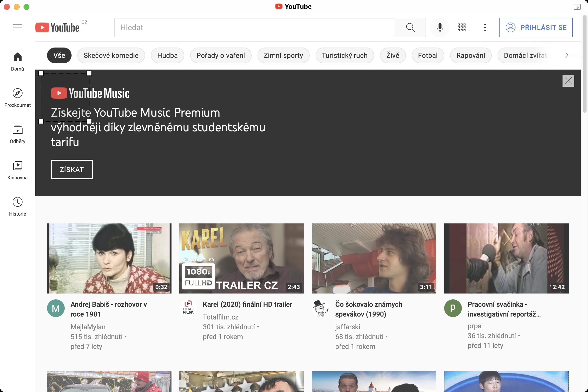This screenshot has height=392, width=588.
Task: Open Karel (2020) trailer thumbnail
Action: point(242,258)
